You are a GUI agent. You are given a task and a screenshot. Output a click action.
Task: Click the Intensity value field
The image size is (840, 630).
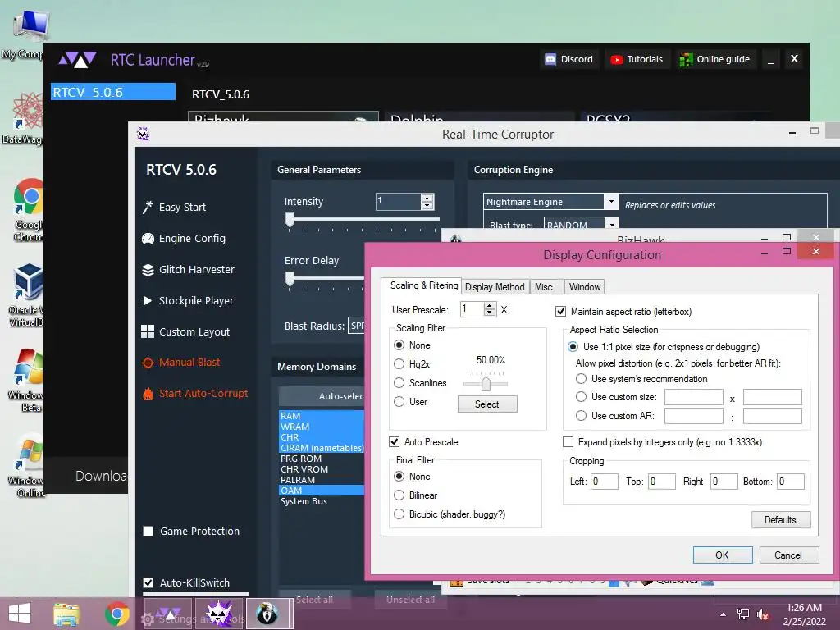click(x=398, y=202)
